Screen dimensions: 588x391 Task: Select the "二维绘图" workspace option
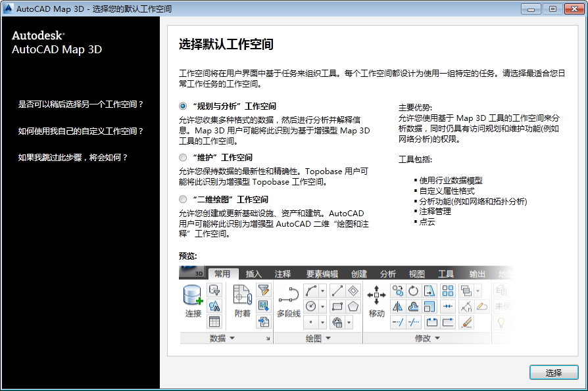182,199
